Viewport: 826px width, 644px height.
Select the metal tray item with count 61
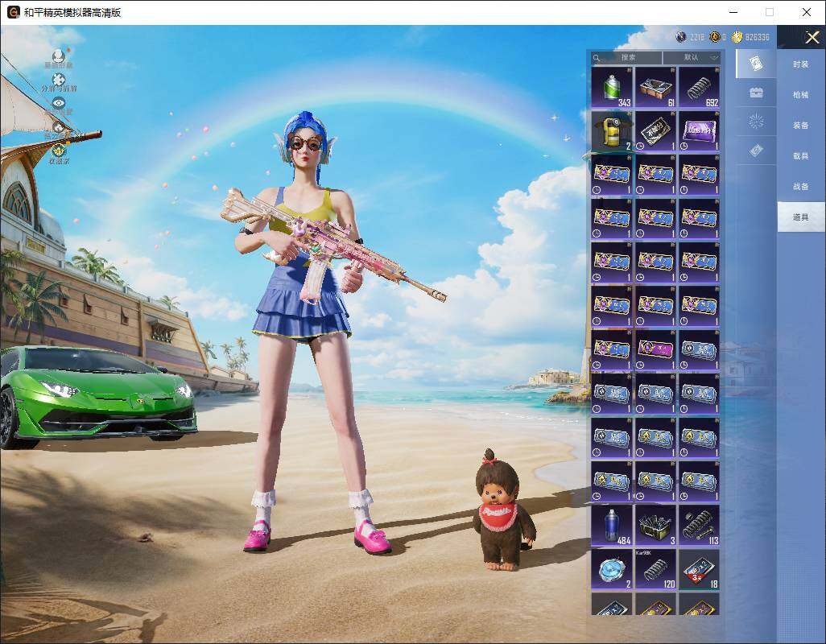tap(655, 88)
